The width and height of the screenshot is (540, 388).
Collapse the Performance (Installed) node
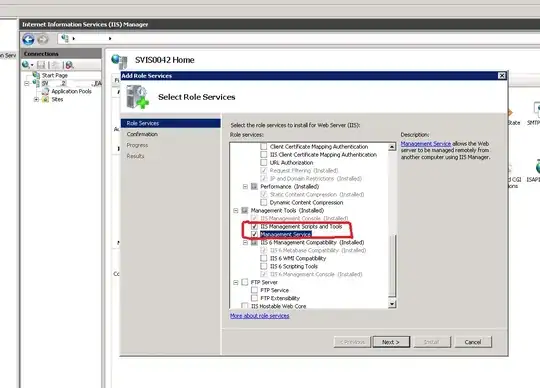[x=245, y=187]
